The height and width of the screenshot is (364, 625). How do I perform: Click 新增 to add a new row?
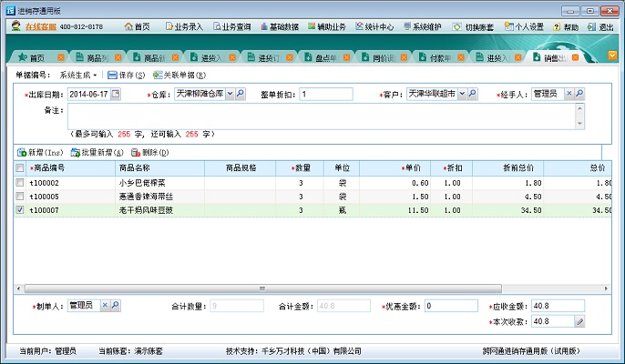click(39, 153)
